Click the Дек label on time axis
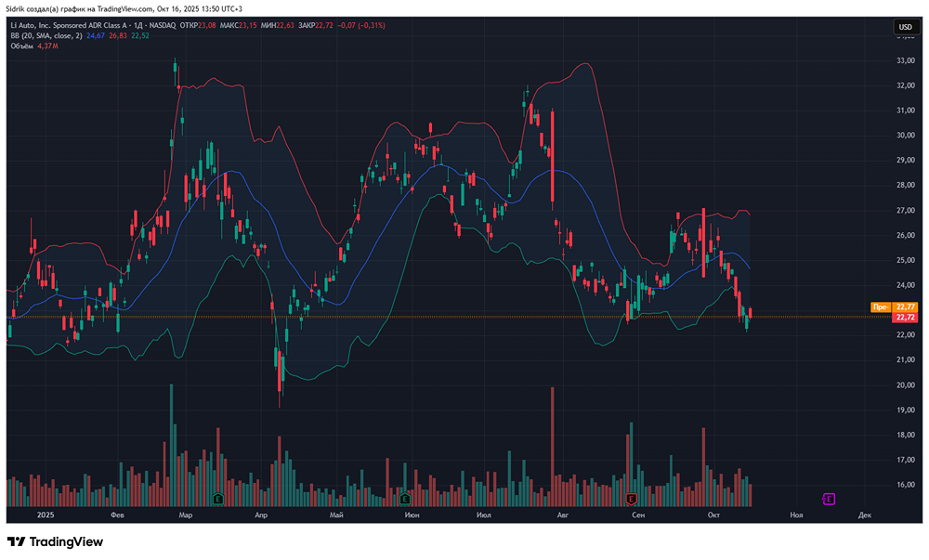Screen dimensions: 929x560 864,515
